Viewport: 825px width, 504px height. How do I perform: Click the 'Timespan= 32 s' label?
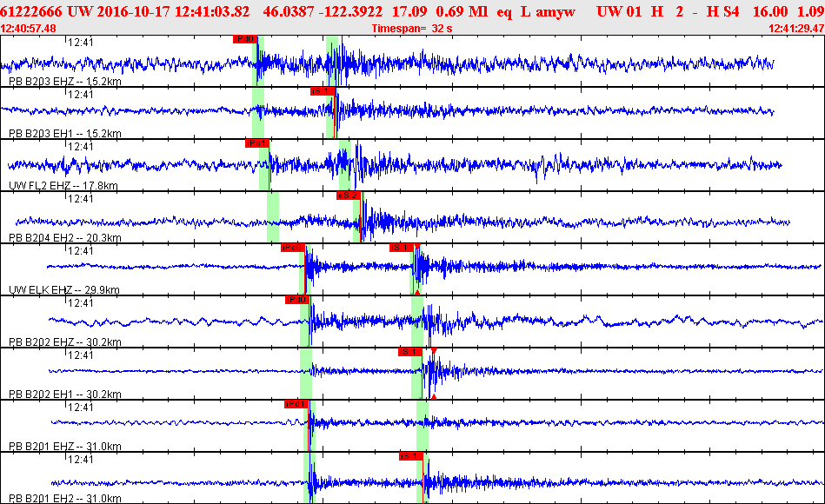click(x=412, y=29)
